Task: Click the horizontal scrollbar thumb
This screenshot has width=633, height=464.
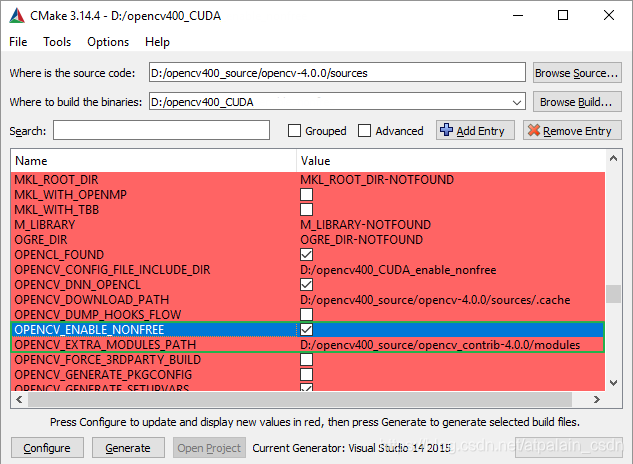Action: click(300, 399)
